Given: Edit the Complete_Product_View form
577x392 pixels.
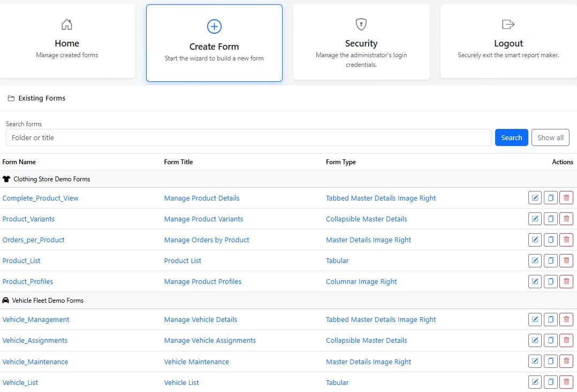Looking at the screenshot, I should click(535, 198).
